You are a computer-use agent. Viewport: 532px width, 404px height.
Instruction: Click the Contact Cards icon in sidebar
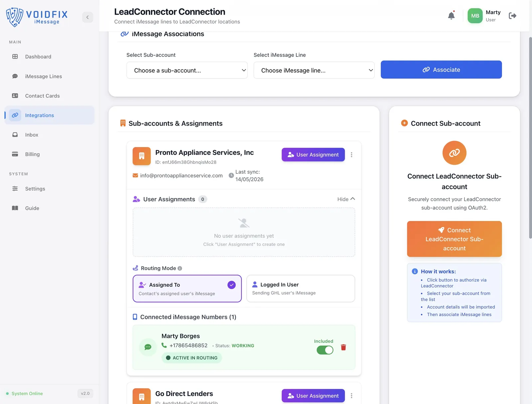[x=15, y=96]
